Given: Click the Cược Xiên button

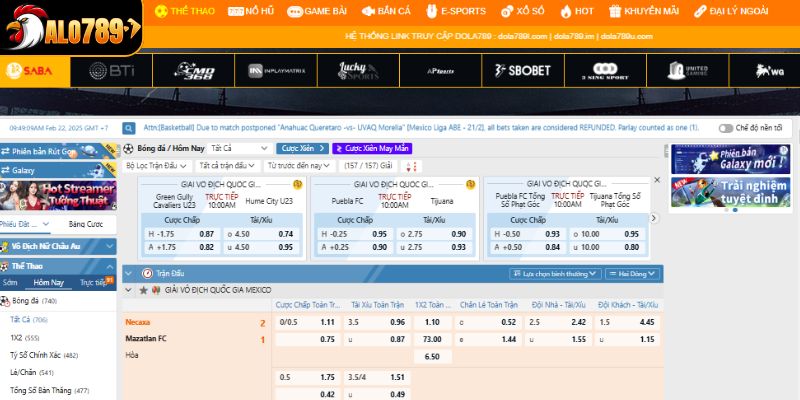Looking at the screenshot, I should [303, 148].
